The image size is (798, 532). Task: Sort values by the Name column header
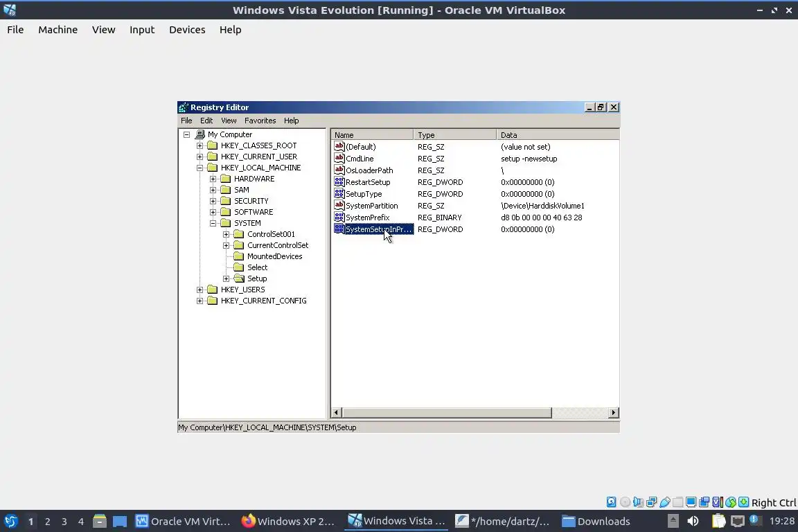(373, 135)
